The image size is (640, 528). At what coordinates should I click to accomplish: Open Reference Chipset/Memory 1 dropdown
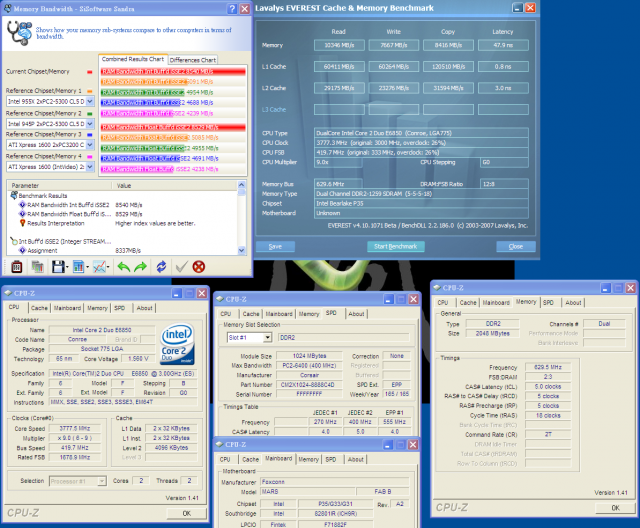[90, 101]
